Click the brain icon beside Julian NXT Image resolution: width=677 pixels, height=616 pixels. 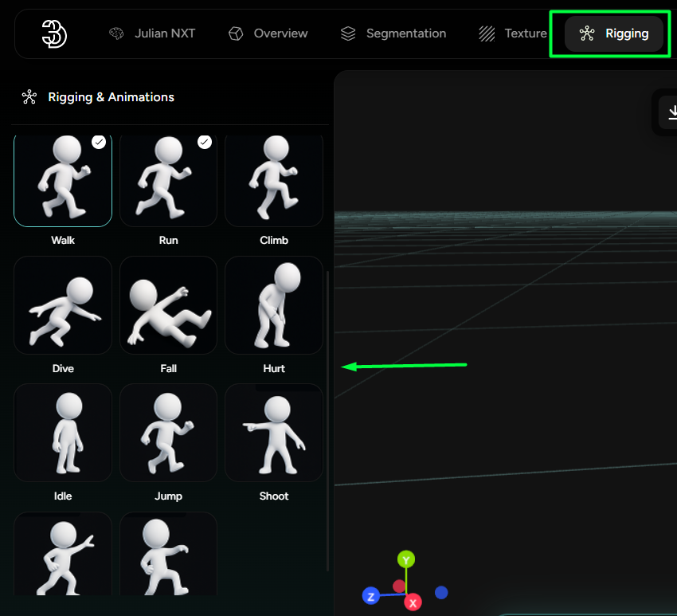(116, 33)
